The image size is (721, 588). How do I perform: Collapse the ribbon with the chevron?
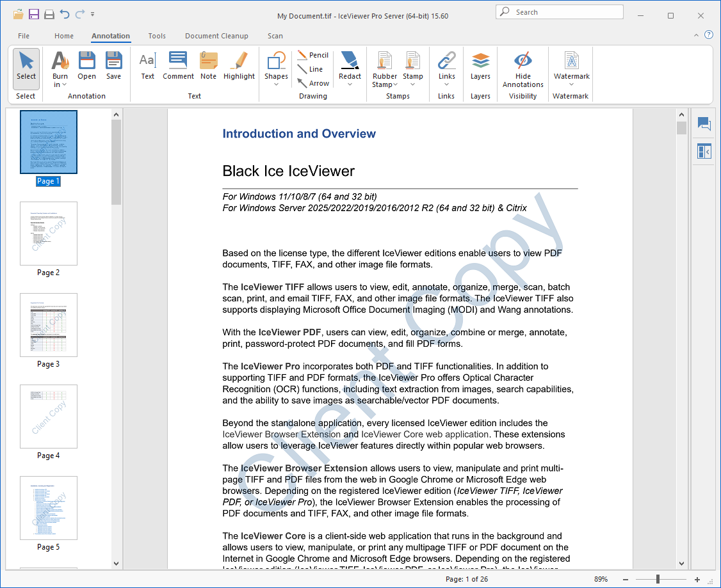[696, 35]
